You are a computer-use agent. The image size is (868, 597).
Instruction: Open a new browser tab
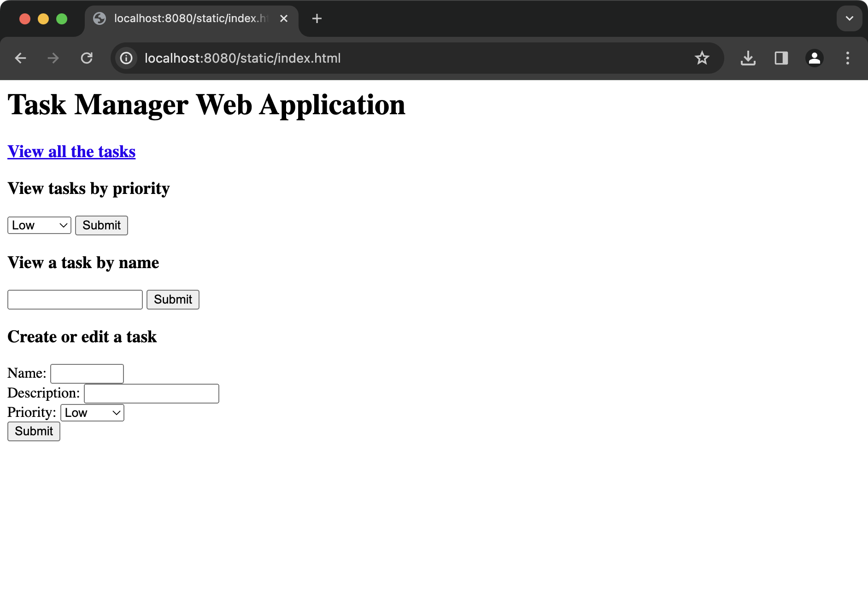(x=317, y=18)
